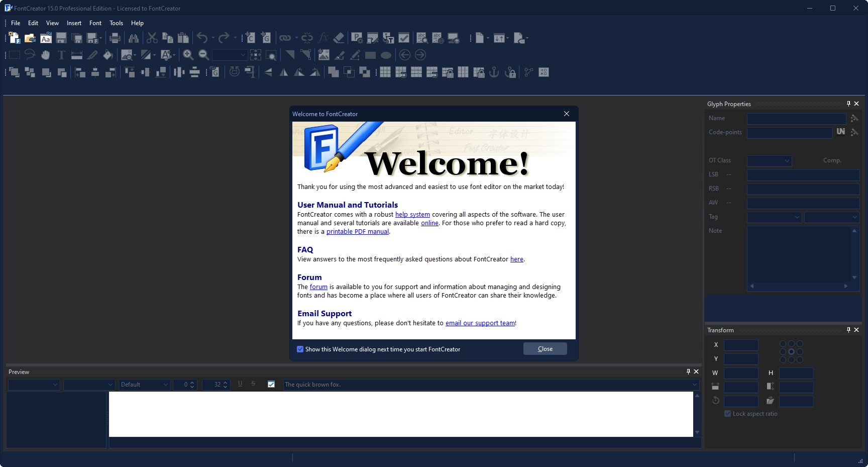Viewport: 868px width, 467px height.
Task: Click the Redo arrow icon
Action: click(224, 38)
